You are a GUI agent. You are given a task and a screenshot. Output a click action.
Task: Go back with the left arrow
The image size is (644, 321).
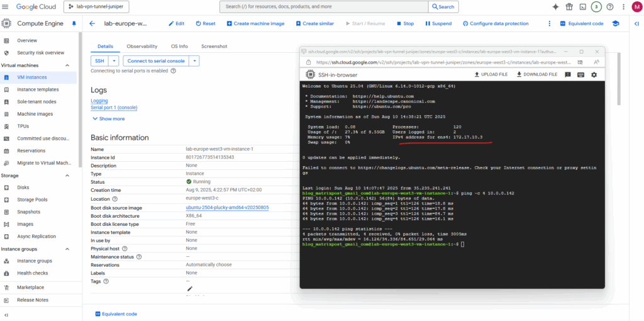tap(92, 23)
